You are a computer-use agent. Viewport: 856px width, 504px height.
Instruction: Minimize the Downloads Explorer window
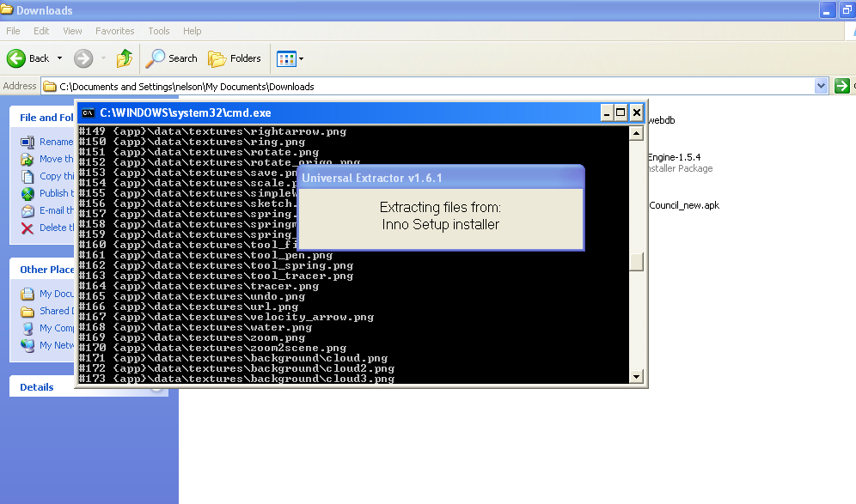(828, 10)
